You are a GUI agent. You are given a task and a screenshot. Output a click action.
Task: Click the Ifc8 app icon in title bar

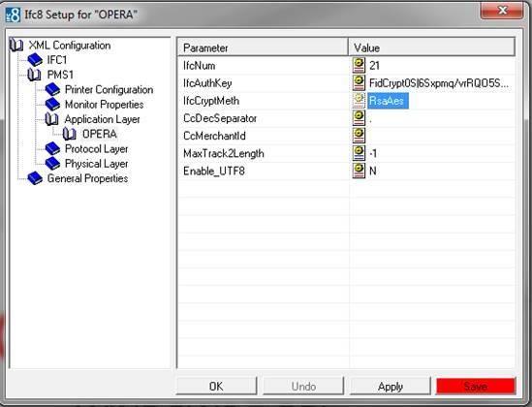[x=13, y=15]
